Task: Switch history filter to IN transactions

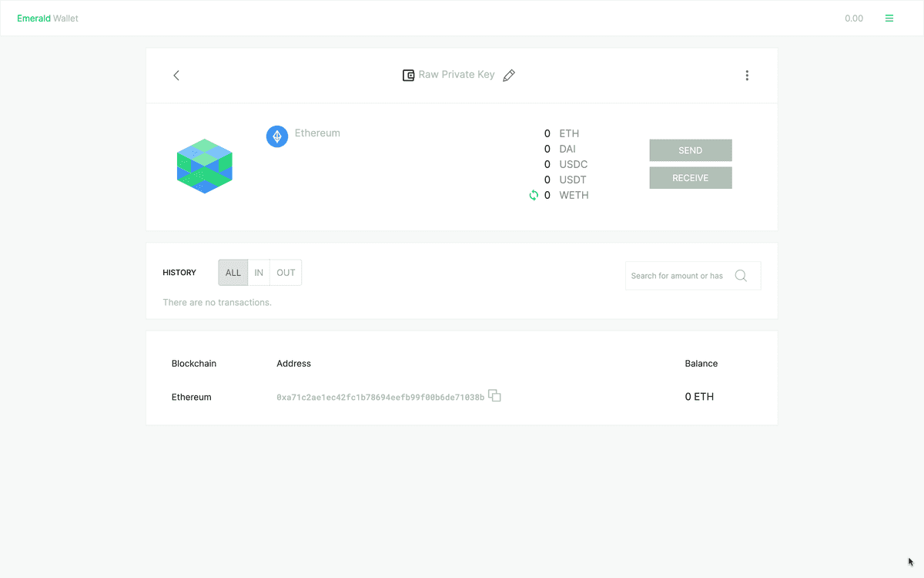Action: [x=259, y=272]
